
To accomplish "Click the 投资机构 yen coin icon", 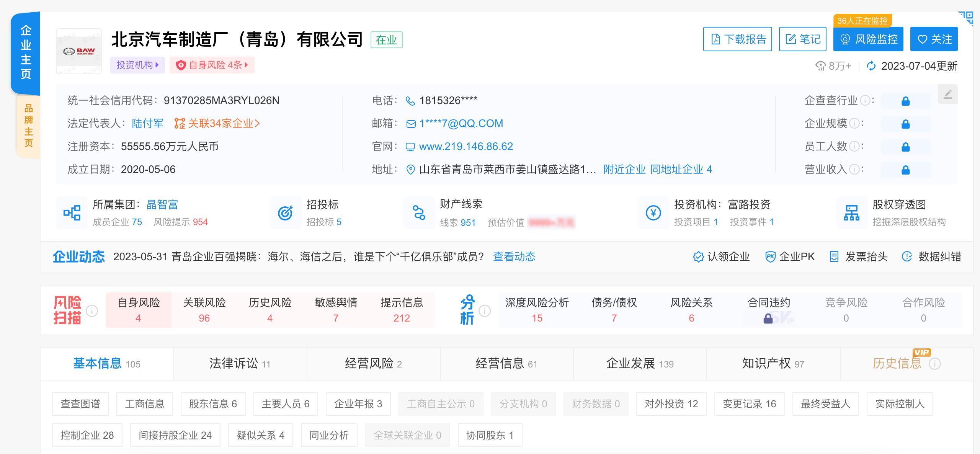I will 653,213.
